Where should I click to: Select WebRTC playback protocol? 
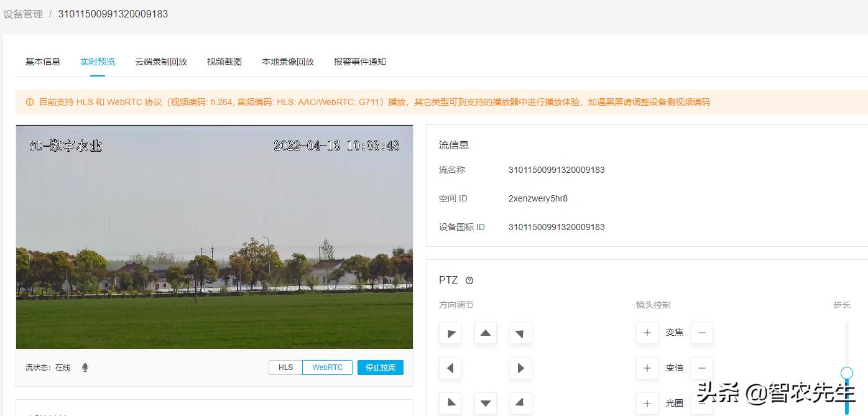coord(327,367)
